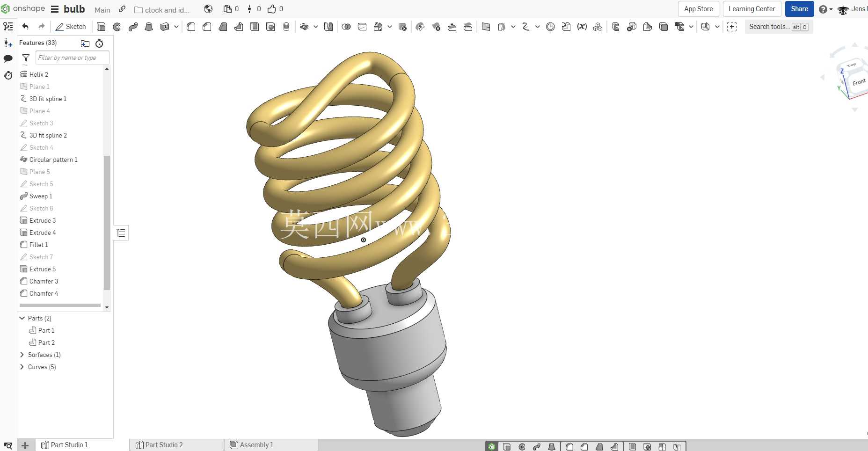868x451 pixels.
Task: Open the help question mark menu
Action: coord(825,9)
